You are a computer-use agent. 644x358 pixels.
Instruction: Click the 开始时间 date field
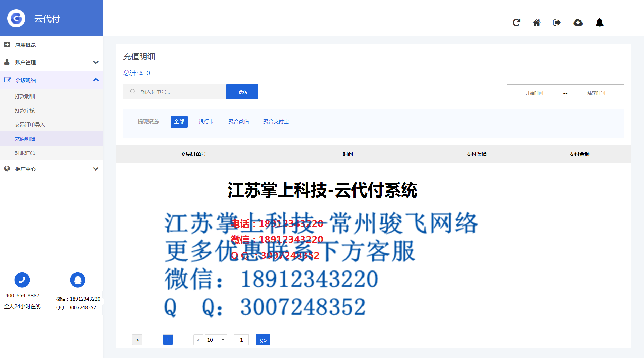(x=534, y=93)
